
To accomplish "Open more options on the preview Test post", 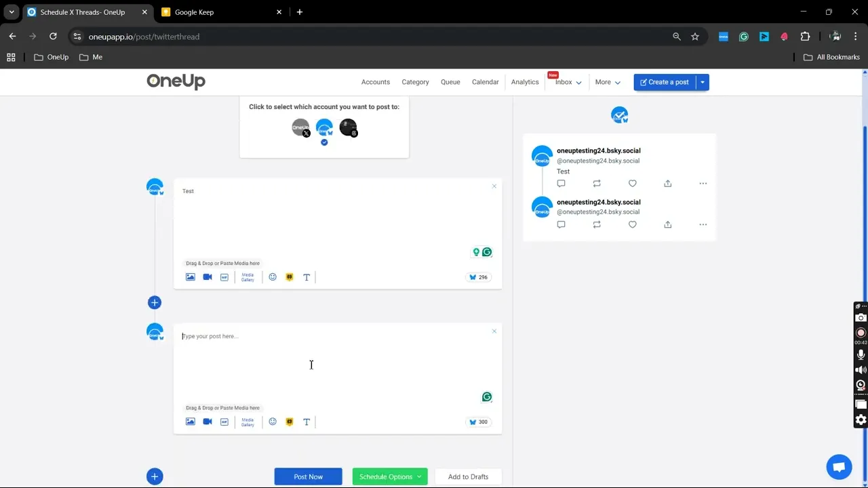I will [703, 184].
